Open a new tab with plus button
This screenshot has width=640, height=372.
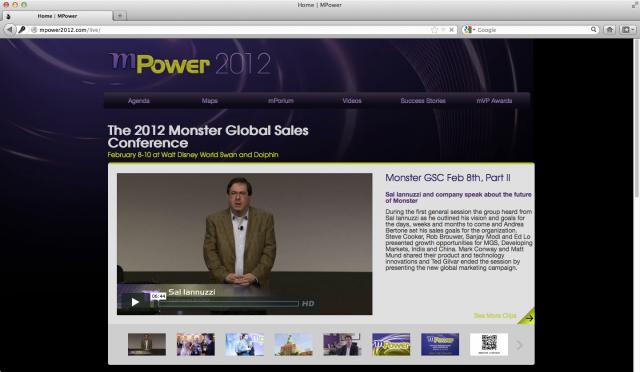coord(120,16)
